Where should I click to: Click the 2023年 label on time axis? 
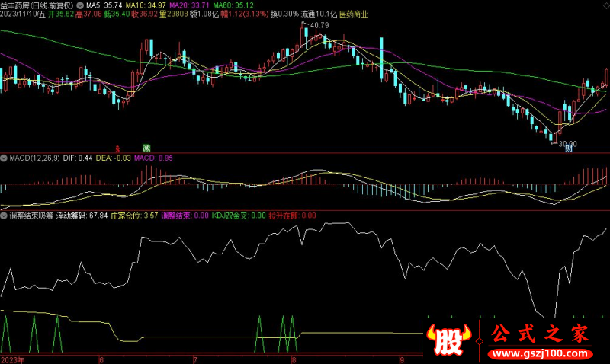click(11, 359)
